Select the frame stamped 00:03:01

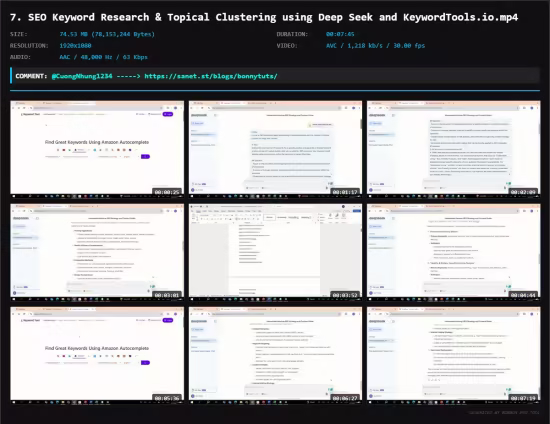coord(97,252)
